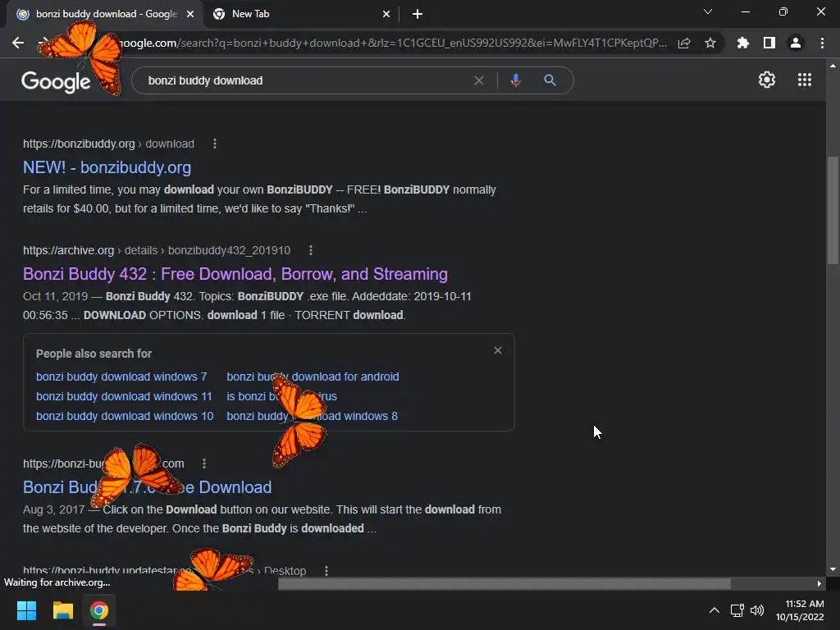Search bonzi buddy download windows 10
The width and height of the screenshot is (840, 630).
(125, 416)
